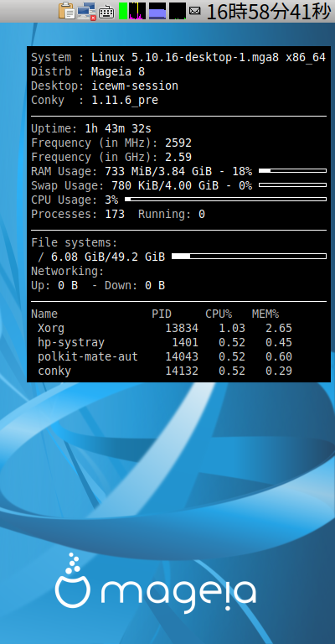Click the disk text 6.08 GiB/49.2 GiB
This screenshot has height=644, width=335.
pos(108,257)
